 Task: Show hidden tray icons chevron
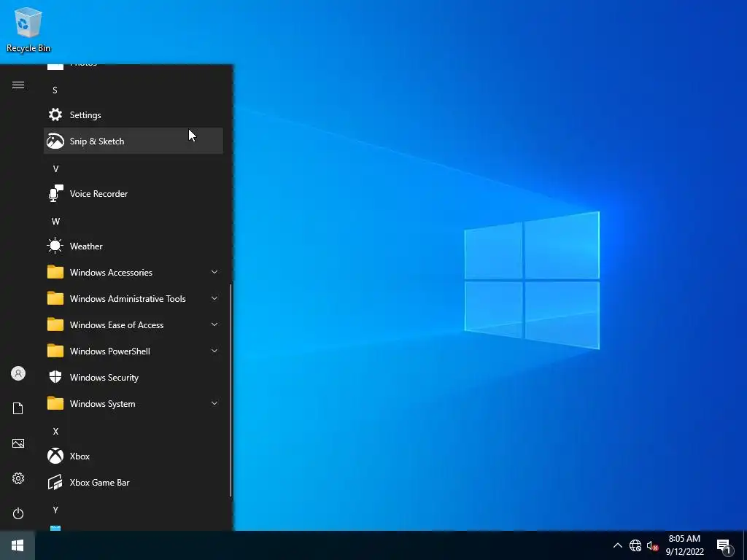[617, 545]
